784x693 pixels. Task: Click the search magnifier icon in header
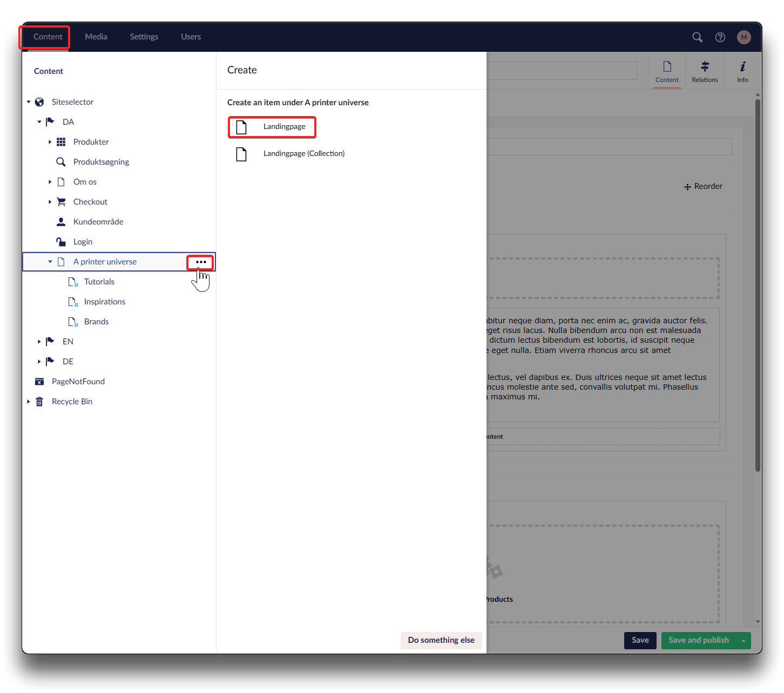click(697, 37)
